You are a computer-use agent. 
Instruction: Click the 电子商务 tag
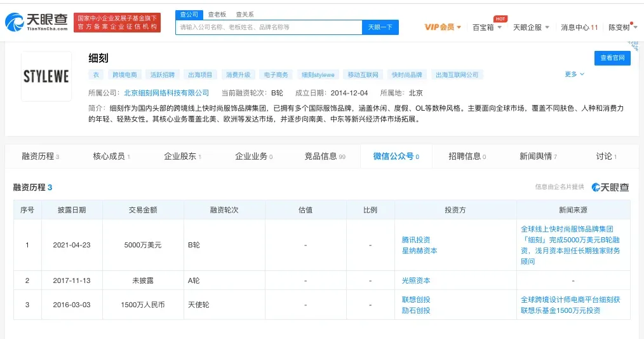[x=276, y=75]
